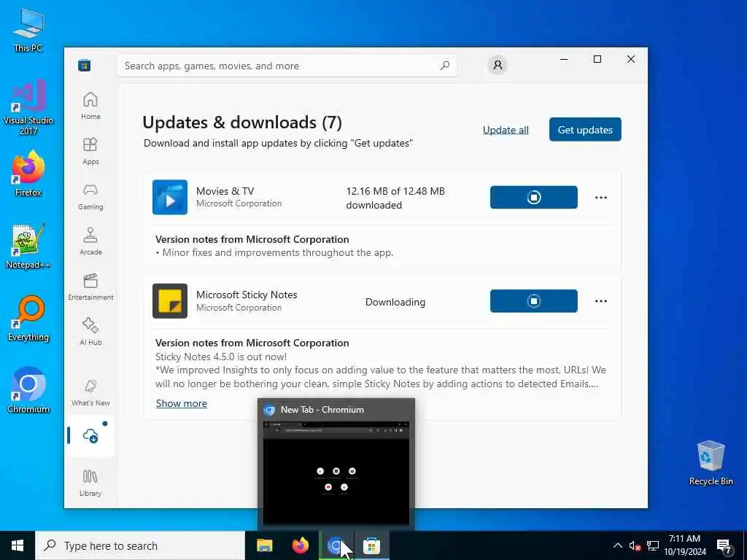Open This PC desktop icon
The width and height of the screenshot is (747, 560).
coord(28,29)
